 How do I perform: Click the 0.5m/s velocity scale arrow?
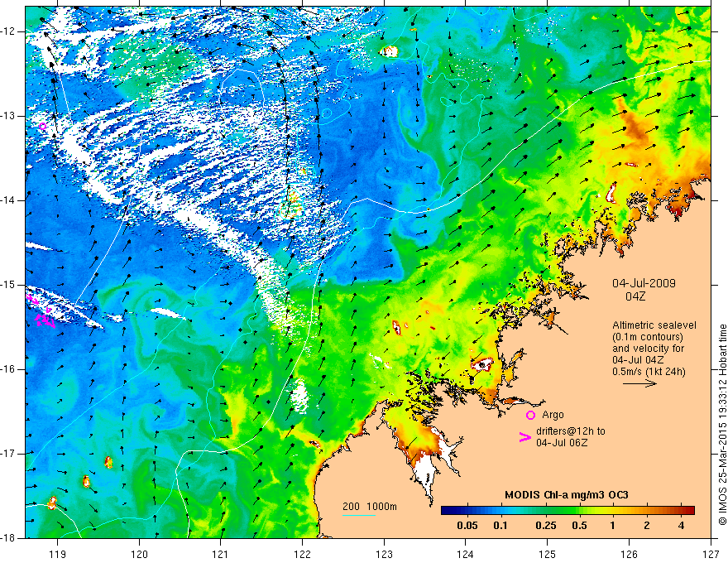[639, 383]
